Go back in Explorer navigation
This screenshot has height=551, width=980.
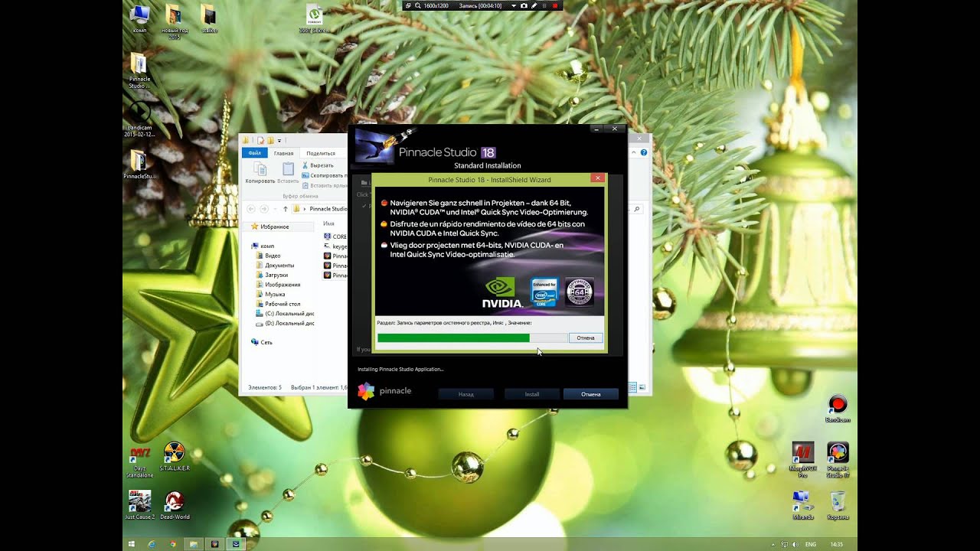pos(251,208)
